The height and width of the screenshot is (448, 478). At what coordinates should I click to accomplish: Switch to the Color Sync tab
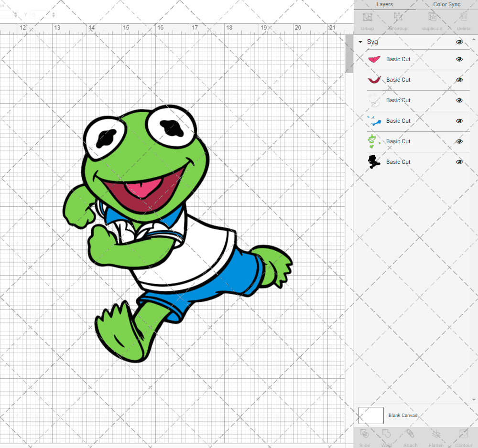446,4
